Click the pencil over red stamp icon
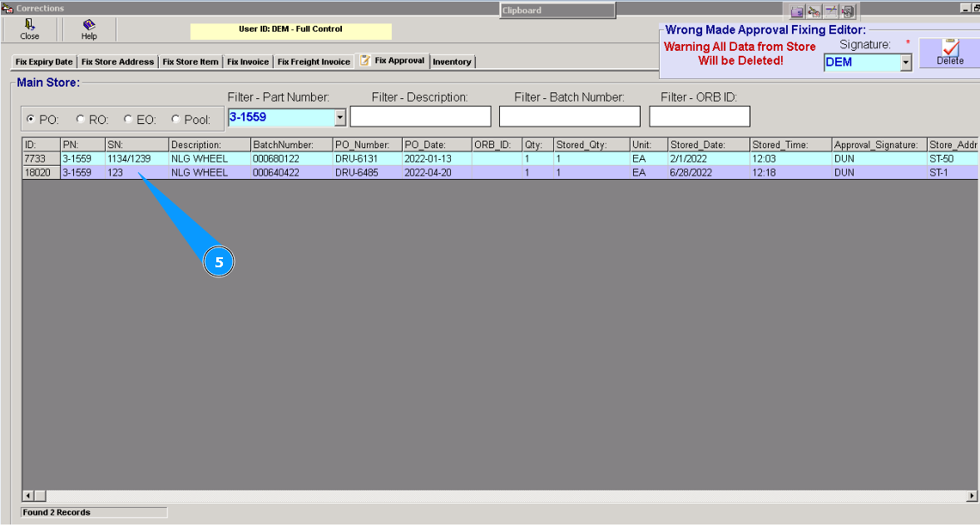980x527 pixels. coord(814,12)
